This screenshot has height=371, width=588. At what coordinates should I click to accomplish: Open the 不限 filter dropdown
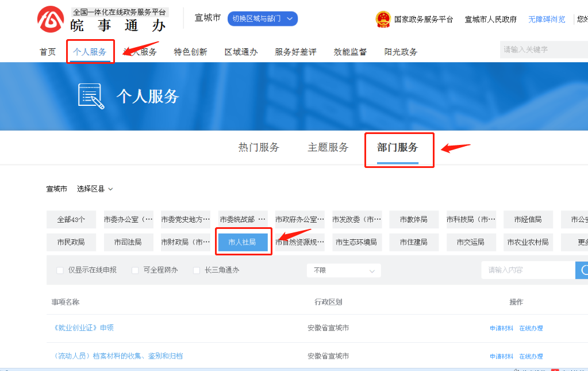344,270
